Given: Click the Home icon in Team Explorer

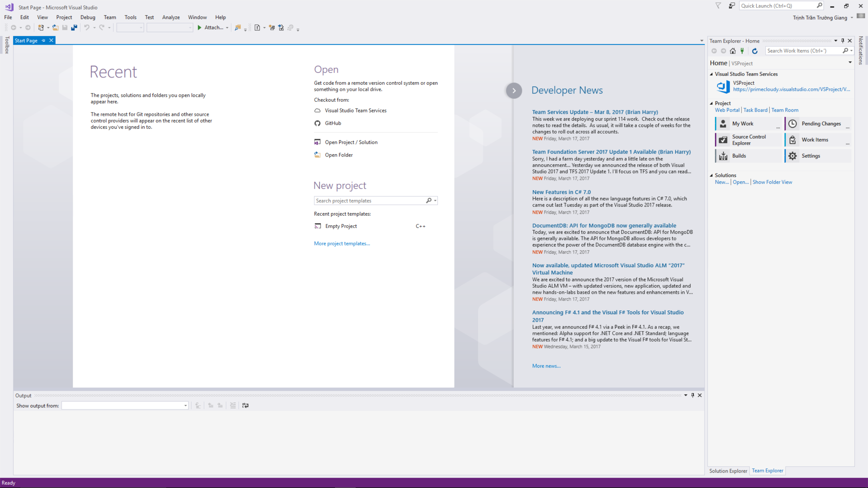Looking at the screenshot, I should coord(733,51).
